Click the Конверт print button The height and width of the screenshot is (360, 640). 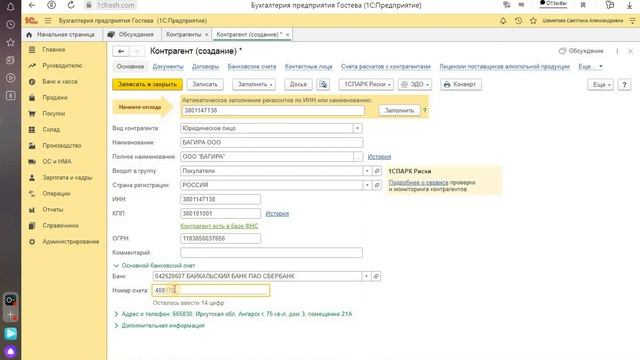[x=460, y=84]
